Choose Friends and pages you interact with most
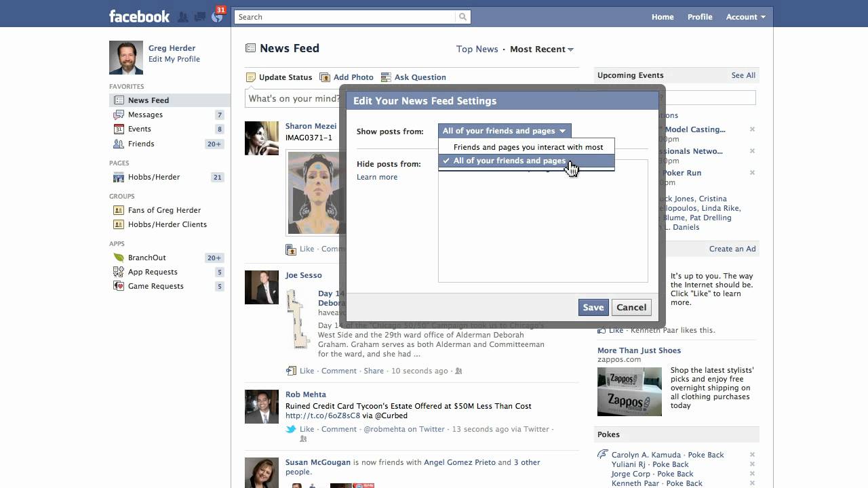Screen dimensions: 868x488 [x=527, y=146]
